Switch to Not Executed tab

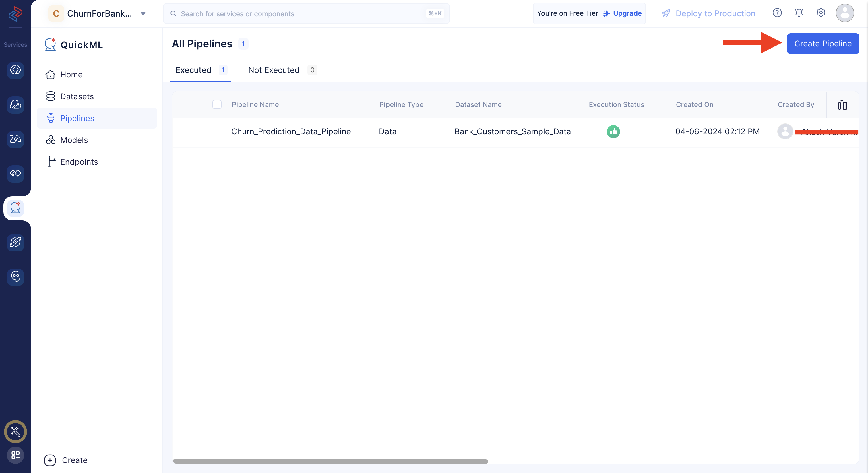coord(274,70)
